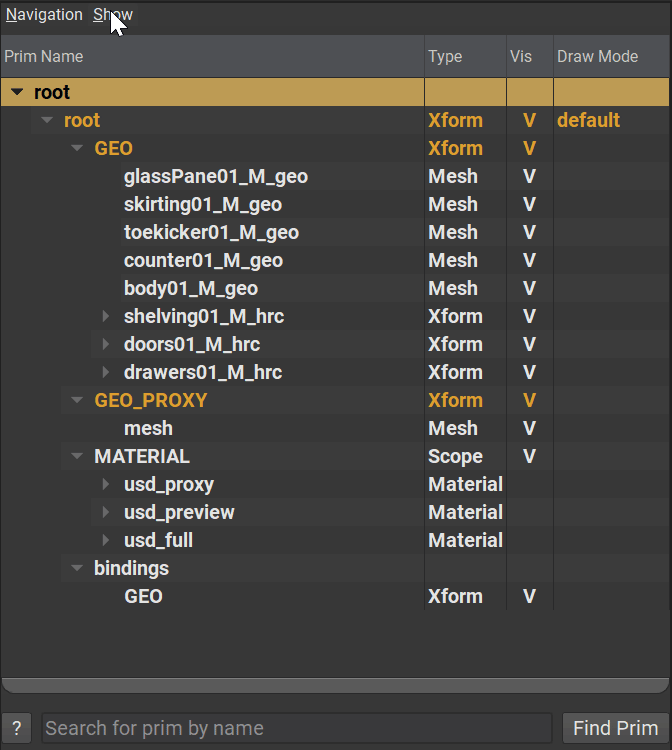Select the usd_full material prim
The image size is (672, 750).
pyautogui.click(x=158, y=541)
